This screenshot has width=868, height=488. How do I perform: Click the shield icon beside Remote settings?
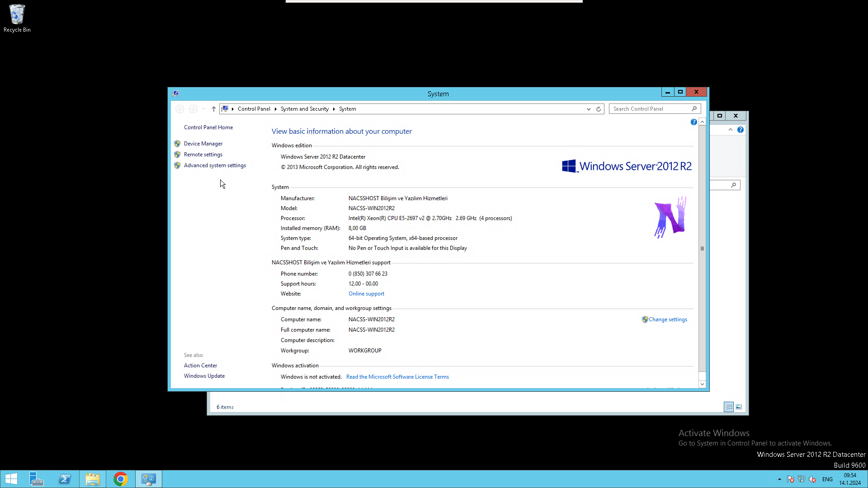(177, 155)
